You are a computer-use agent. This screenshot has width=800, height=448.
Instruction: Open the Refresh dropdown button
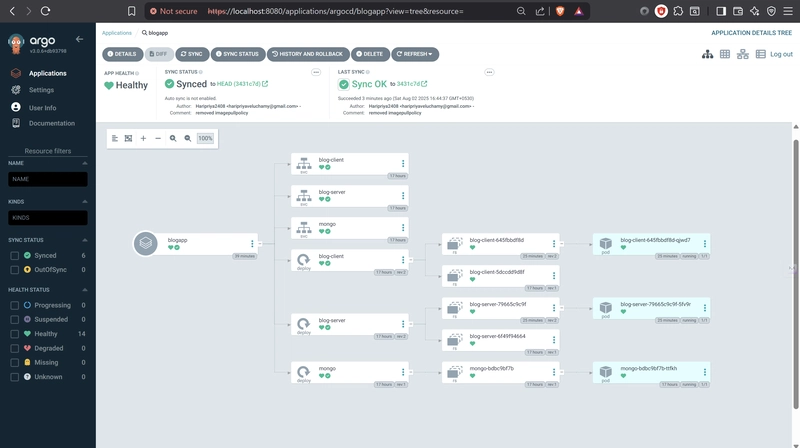tap(414, 54)
